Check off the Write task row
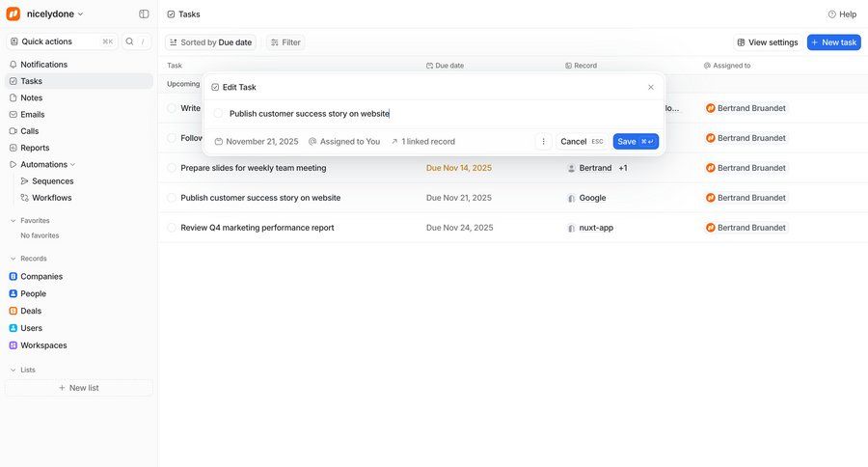 172,108
